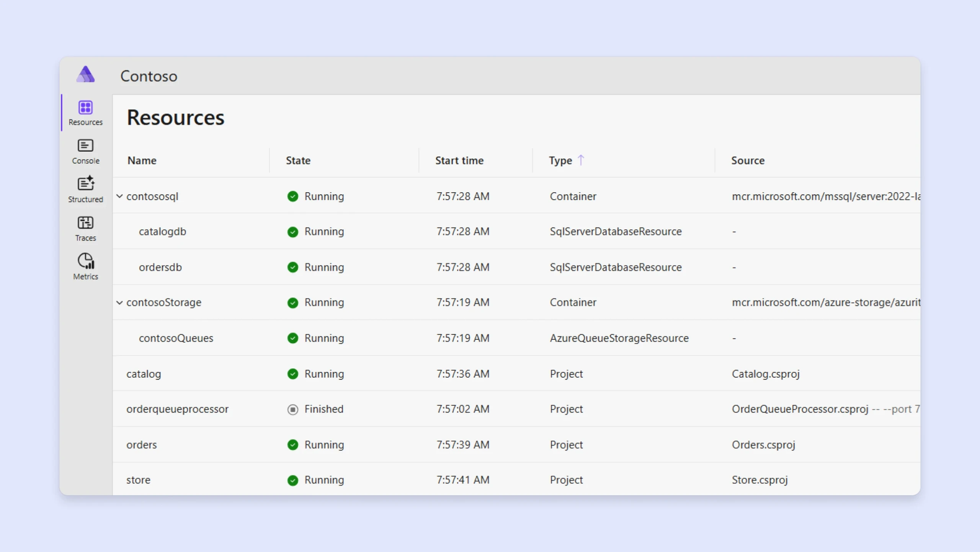Collapse the contosoStorage resource group
Viewport: 980px width, 552px height.
[x=119, y=303]
